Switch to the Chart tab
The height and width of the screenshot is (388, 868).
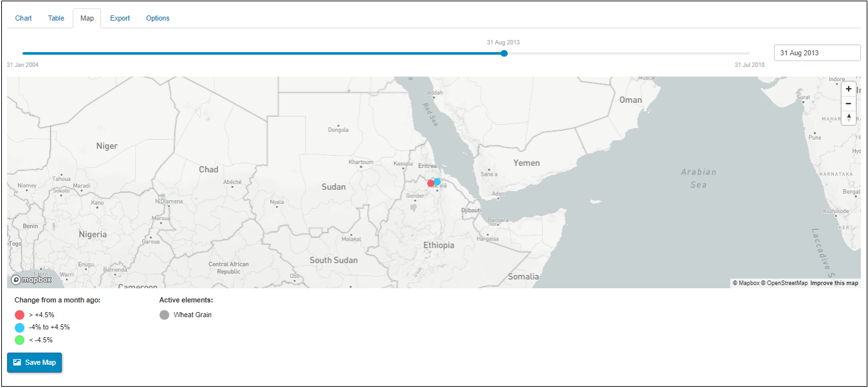pos(24,18)
